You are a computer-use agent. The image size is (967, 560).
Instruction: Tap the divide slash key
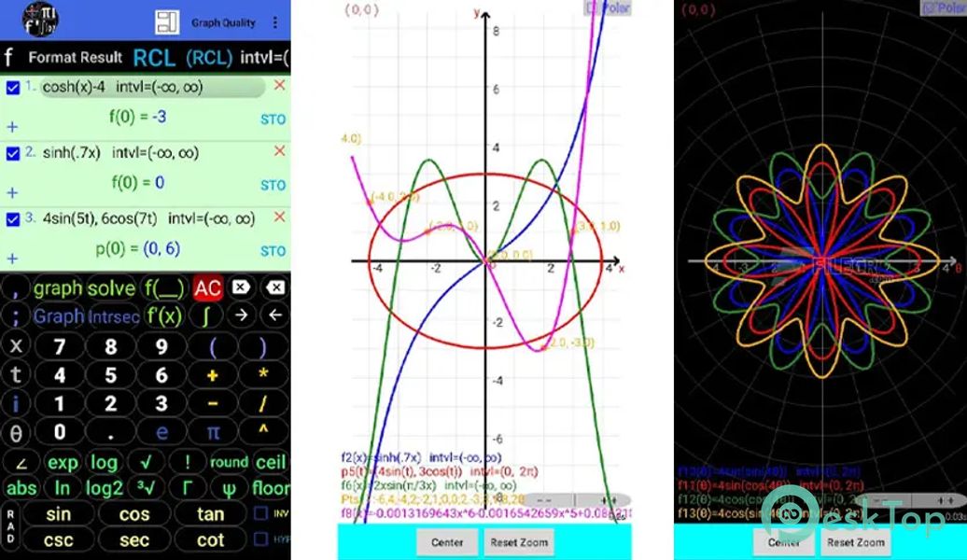tap(263, 403)
